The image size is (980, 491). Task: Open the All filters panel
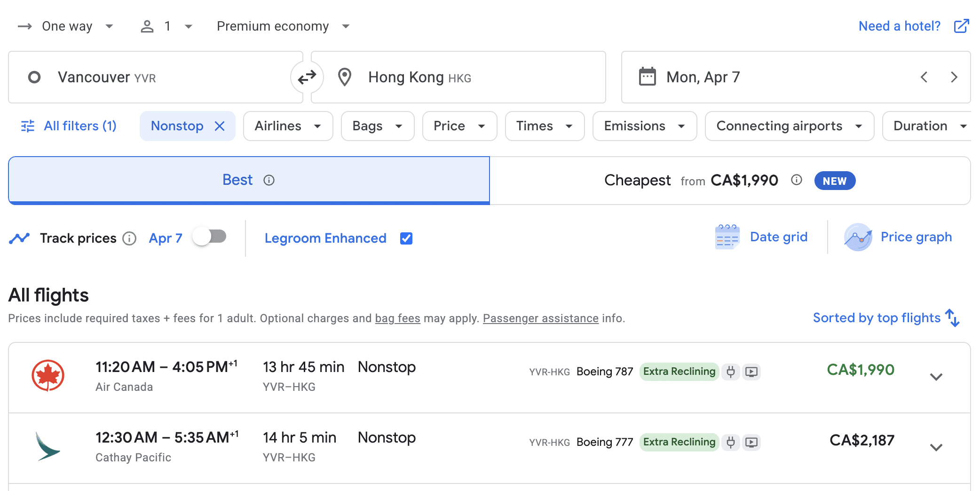69,126
